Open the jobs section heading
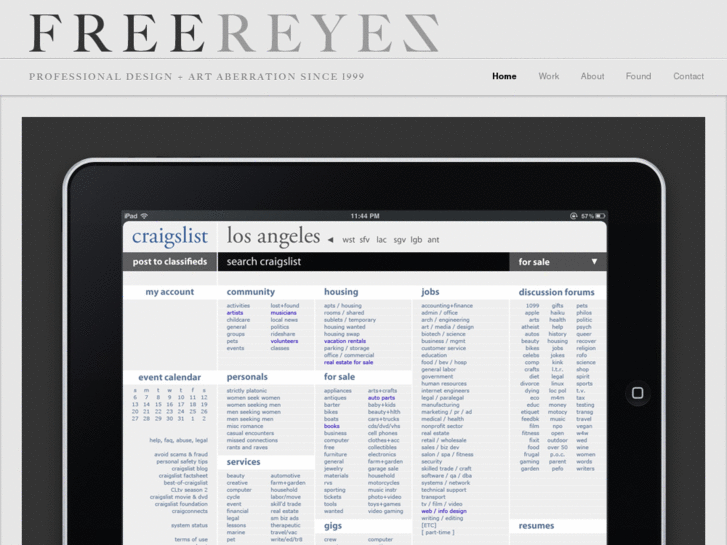The image size is (727, 545). [x=430, y=292]
